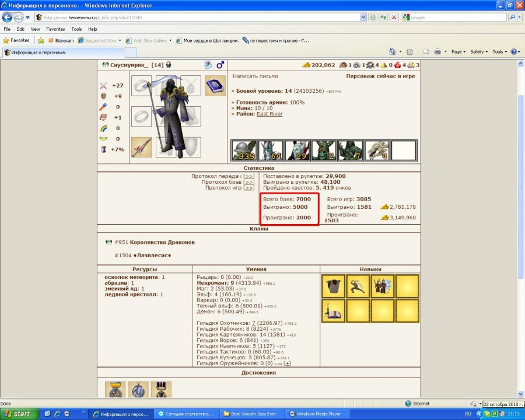Screen dimensions: 525x420
Task: Open the 'путешествия и прочее' favorite
Action: (x=275, y=40)
